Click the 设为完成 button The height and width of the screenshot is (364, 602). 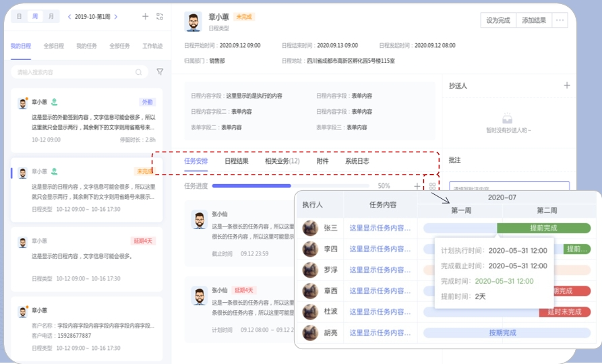[x=498, y=20]
